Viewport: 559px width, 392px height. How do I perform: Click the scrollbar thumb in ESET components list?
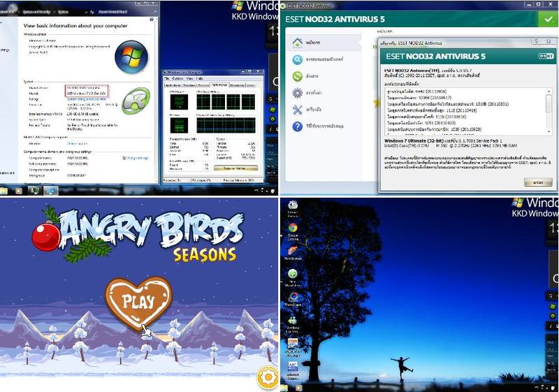coord(549,103)
